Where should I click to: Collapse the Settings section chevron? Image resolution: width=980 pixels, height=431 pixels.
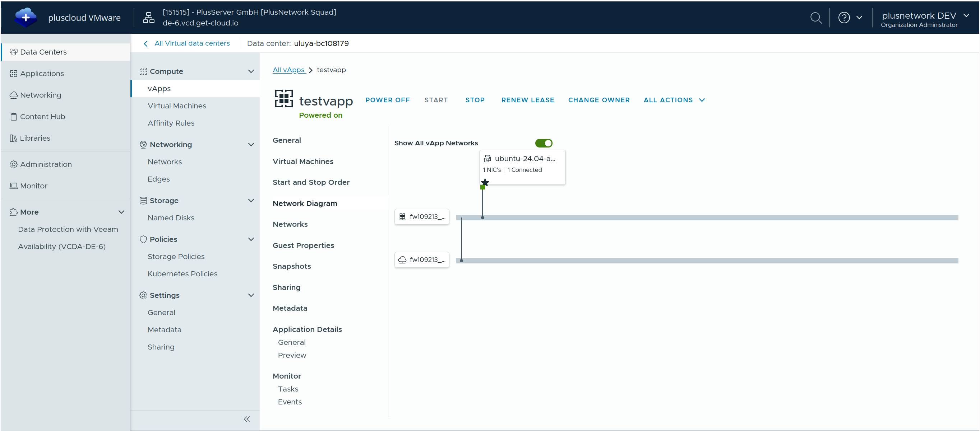pyautogui.click(x=251, y=295)
